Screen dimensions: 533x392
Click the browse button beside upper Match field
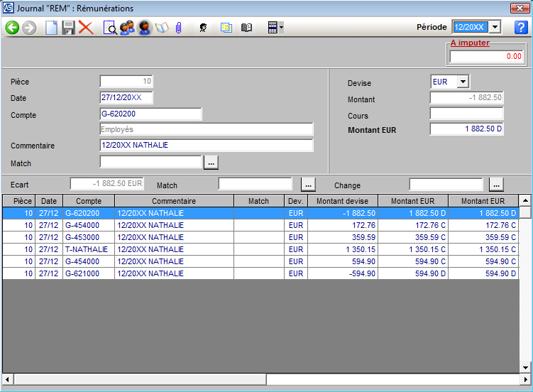coord(211,163)
